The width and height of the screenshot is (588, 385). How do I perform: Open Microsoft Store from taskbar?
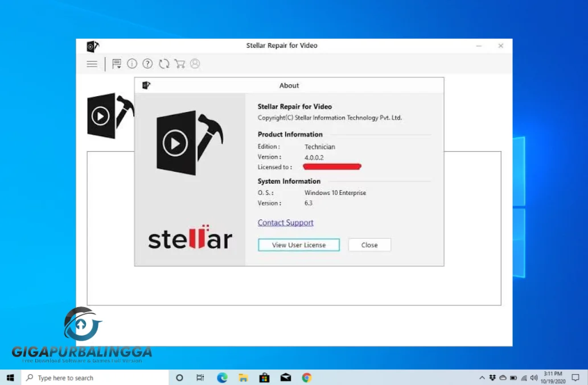[264, 378]
